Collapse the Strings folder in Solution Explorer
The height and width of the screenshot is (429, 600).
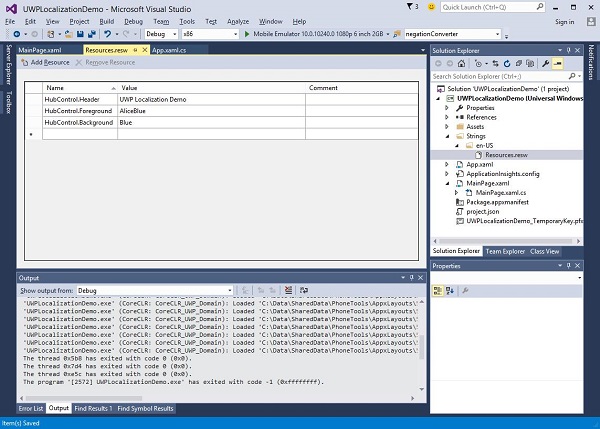(x=446, y=136)
